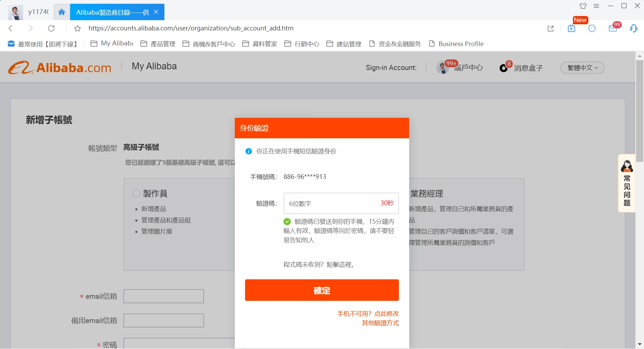Click the address bar URL
Viewport: 644px width, 349px height.
191,28
